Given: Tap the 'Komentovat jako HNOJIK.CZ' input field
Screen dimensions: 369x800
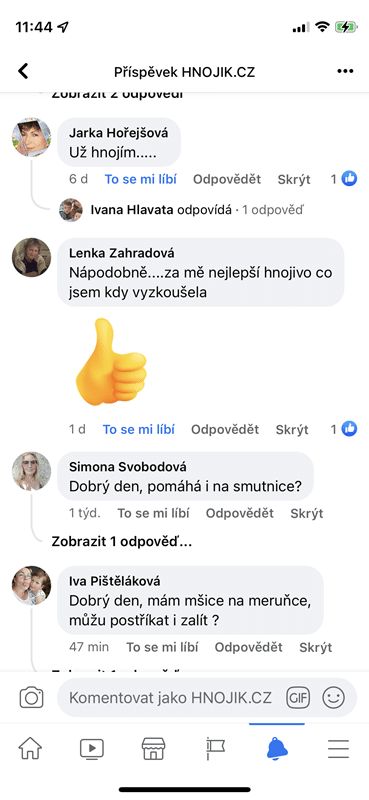Looking at the screenshot, I should click(x=171, y=697).
